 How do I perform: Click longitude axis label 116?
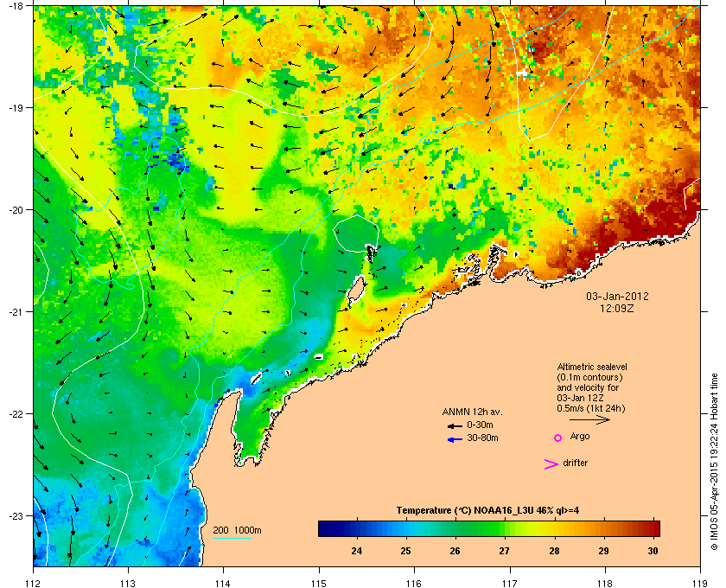coord(414,584)
